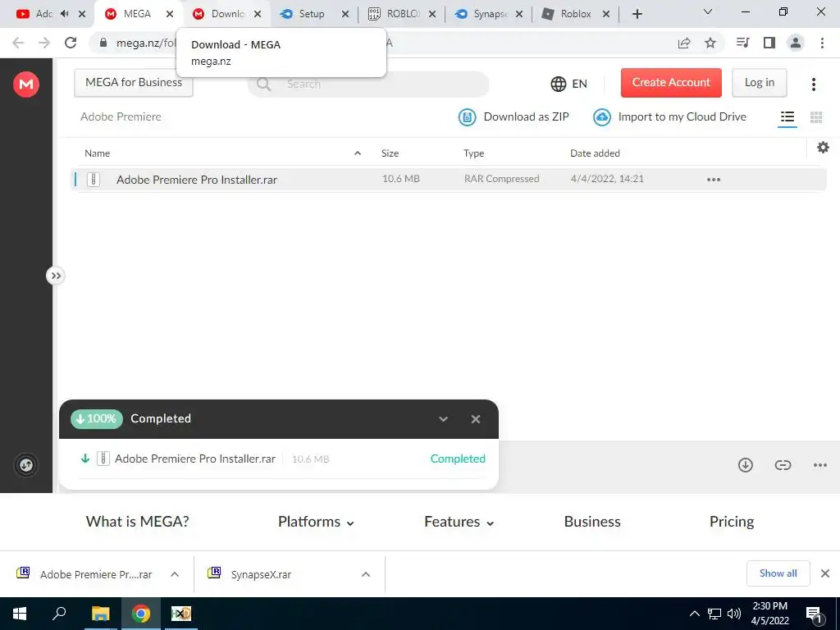Open the Windows Start menu
The image size is (840, 630).
(20, 614)
